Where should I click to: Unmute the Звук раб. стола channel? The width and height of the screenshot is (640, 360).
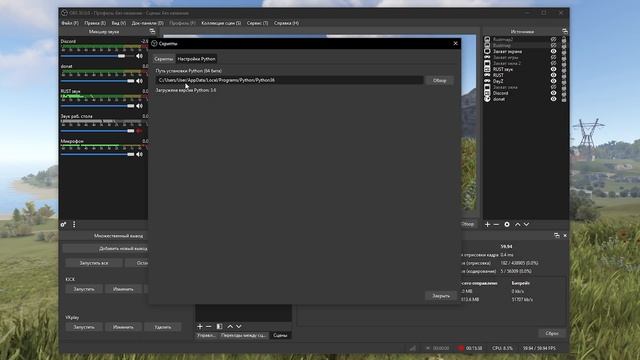[139, 131]
